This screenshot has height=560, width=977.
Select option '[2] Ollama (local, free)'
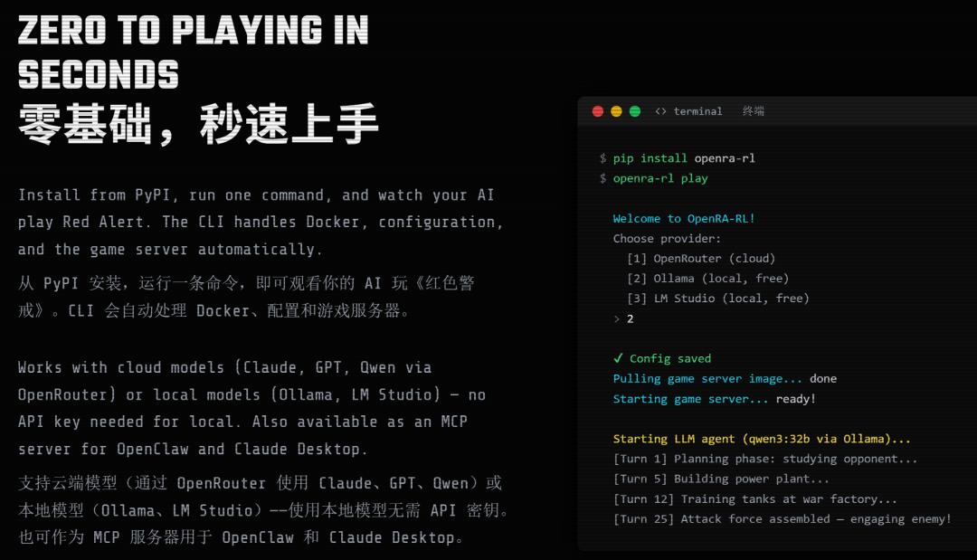pyautogui.click(x=707, y=279)
